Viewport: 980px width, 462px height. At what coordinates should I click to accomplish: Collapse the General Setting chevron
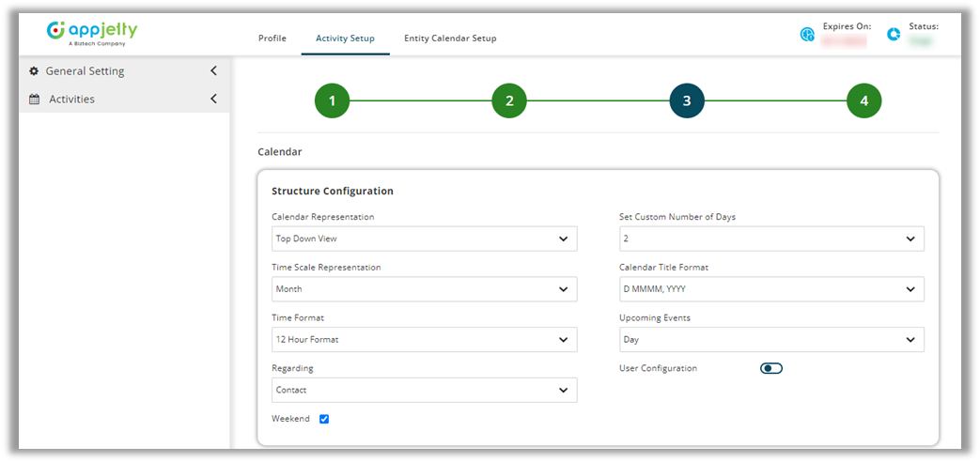(213, 71)
